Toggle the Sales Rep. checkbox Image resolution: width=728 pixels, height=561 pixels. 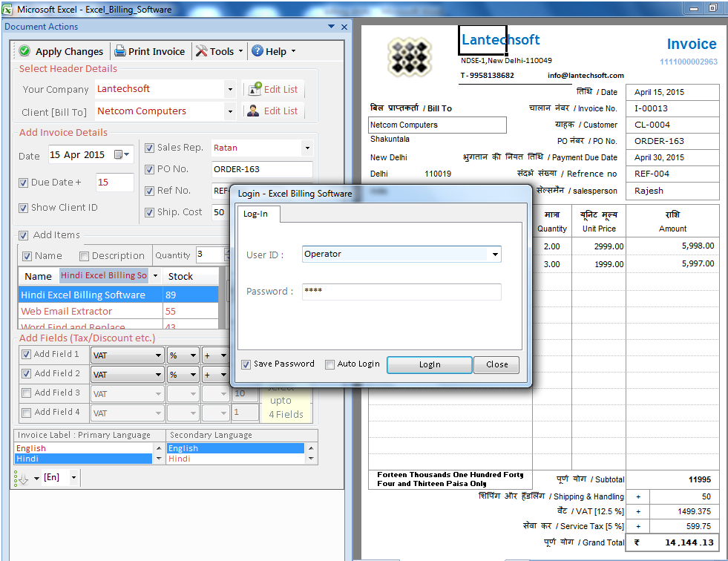click(x=149, y=148)
